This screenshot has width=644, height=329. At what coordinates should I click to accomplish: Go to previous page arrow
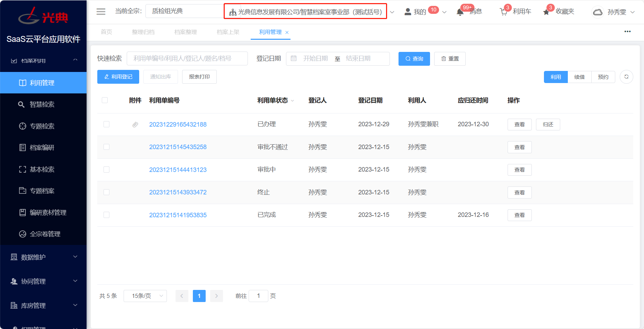pyautogui.click(x=182, y=296)
